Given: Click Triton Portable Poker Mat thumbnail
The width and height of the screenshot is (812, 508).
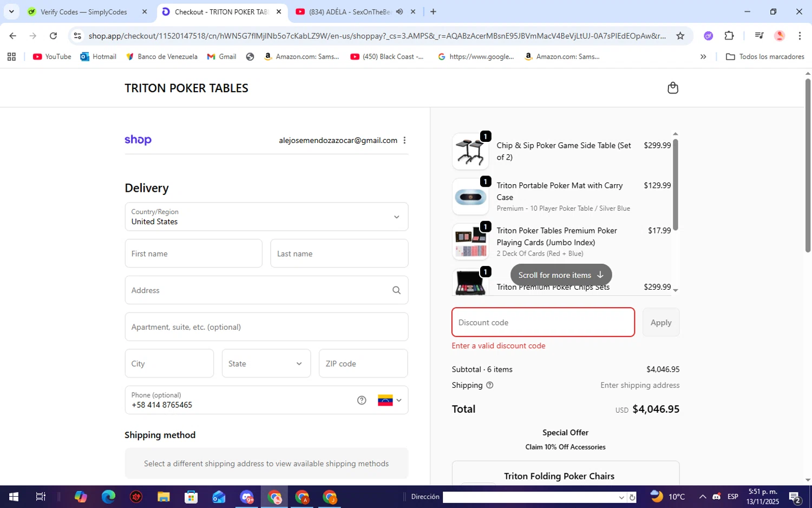Looking at the screenshot, I should 470,197.
